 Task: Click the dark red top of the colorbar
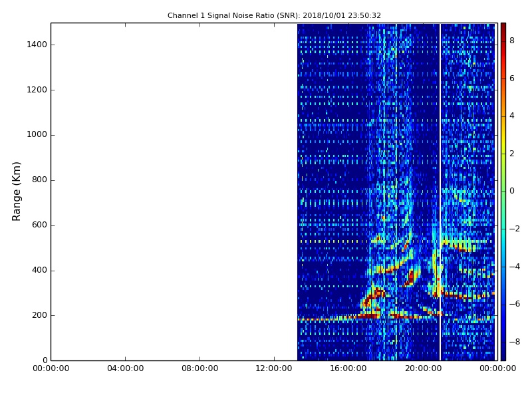pos(503,29)
